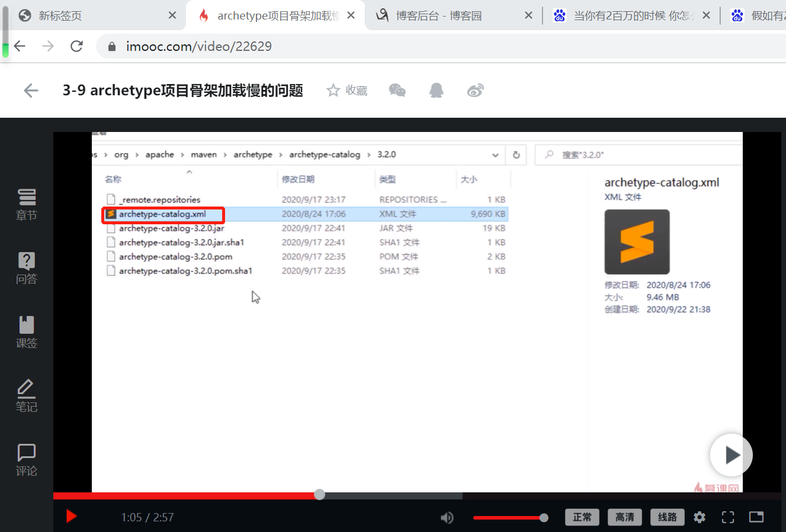Viewport: 786px width, 532px height.
Task: Click the 搜索"3.2.0" search box
Action: [x=639, y=154]
